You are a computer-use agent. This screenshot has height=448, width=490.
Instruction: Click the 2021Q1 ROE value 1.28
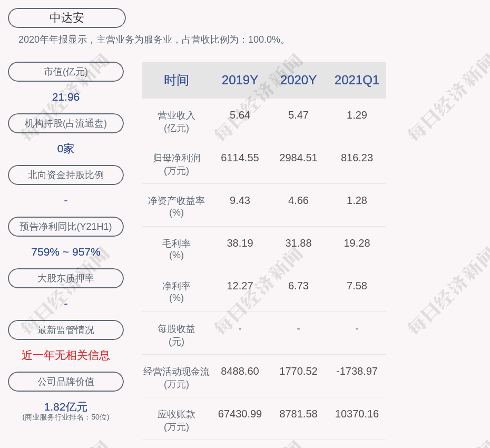[x=357, y=200]
